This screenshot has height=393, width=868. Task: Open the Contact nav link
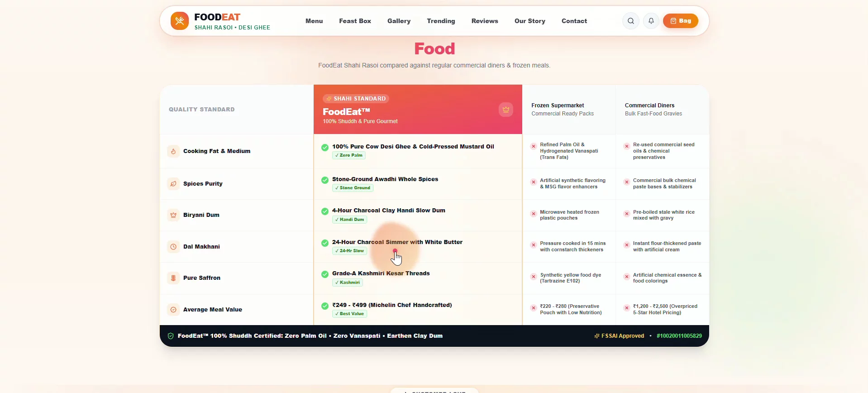574,21
